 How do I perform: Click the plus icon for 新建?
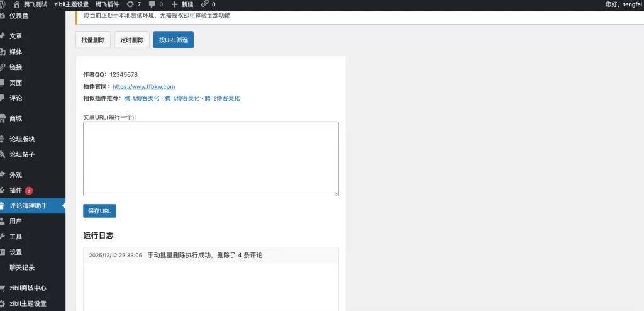point(175,4)
